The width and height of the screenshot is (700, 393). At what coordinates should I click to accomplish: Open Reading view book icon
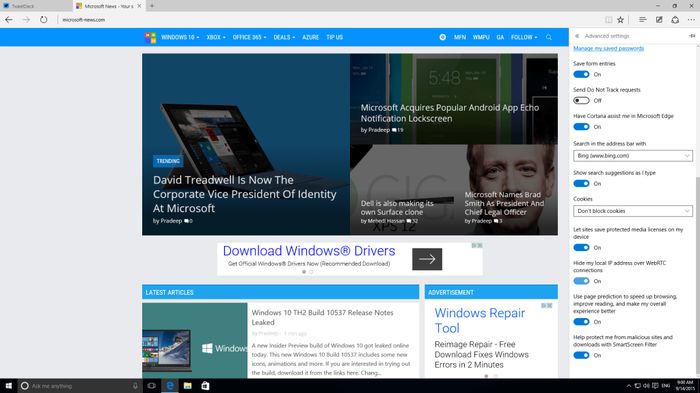(x=608, y=20)
